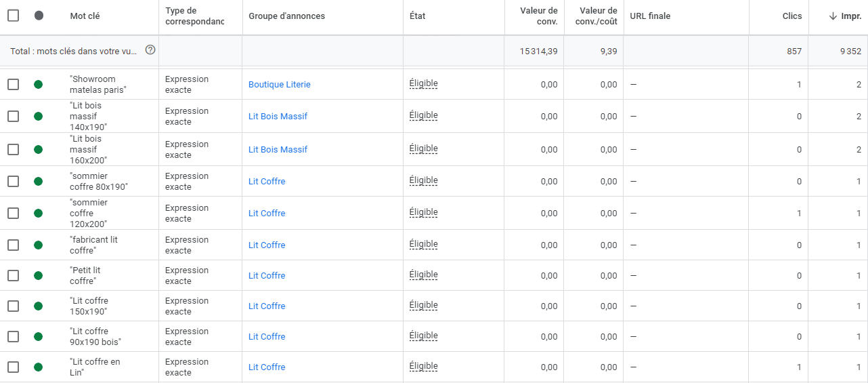This screenshot has height=383, width=868.
Task: Open Éligible status for "Lit coffre 90x190 bois"
Action: (424, 336)
